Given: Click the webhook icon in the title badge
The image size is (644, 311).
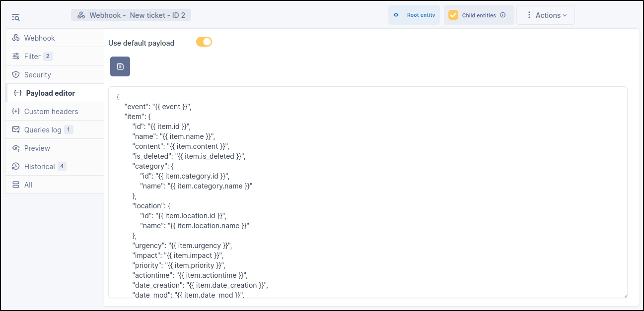Looking at the screenshot, I should (81, 15).
